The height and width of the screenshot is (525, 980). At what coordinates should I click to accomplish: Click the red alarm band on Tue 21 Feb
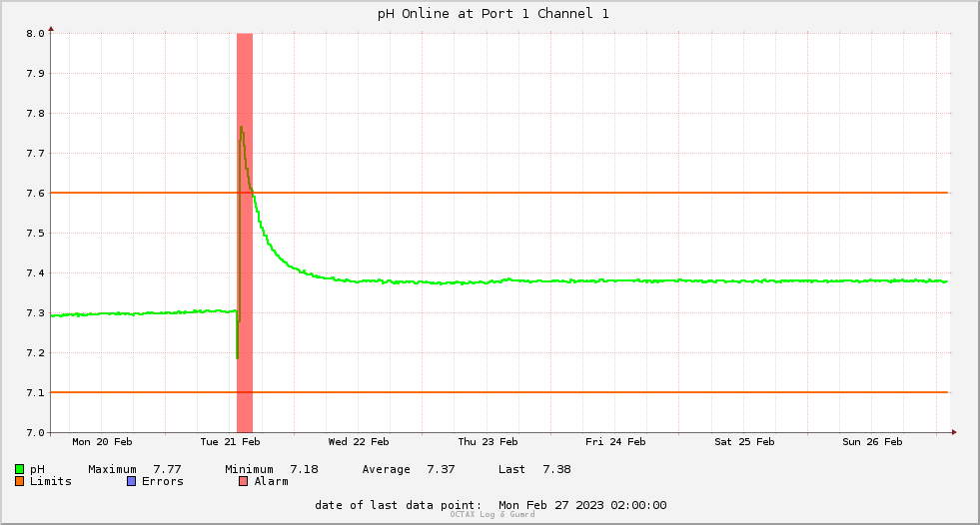click(245, 233)
